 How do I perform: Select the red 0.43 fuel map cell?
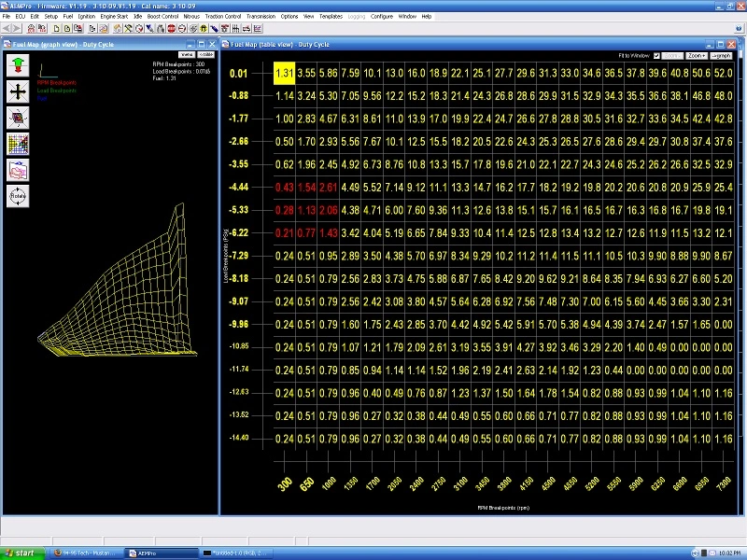coord(285,188)
